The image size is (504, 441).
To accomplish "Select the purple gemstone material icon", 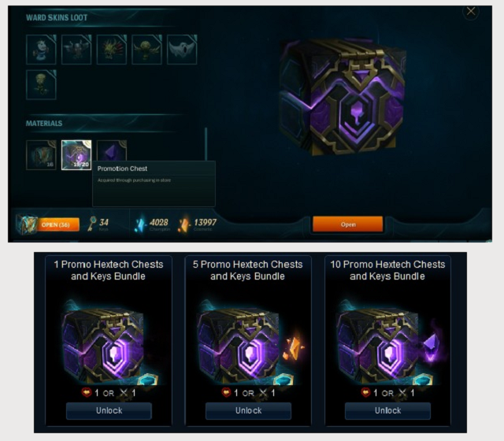I will pos(112,150).
